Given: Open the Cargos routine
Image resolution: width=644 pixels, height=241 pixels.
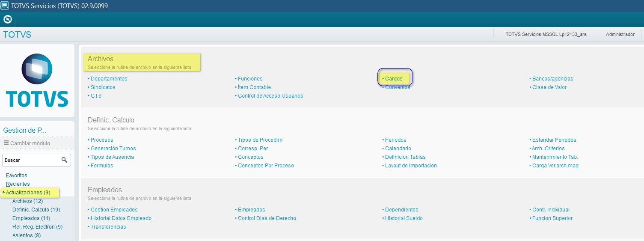Looking at the screenshot, I should click(x=394, y=79).
